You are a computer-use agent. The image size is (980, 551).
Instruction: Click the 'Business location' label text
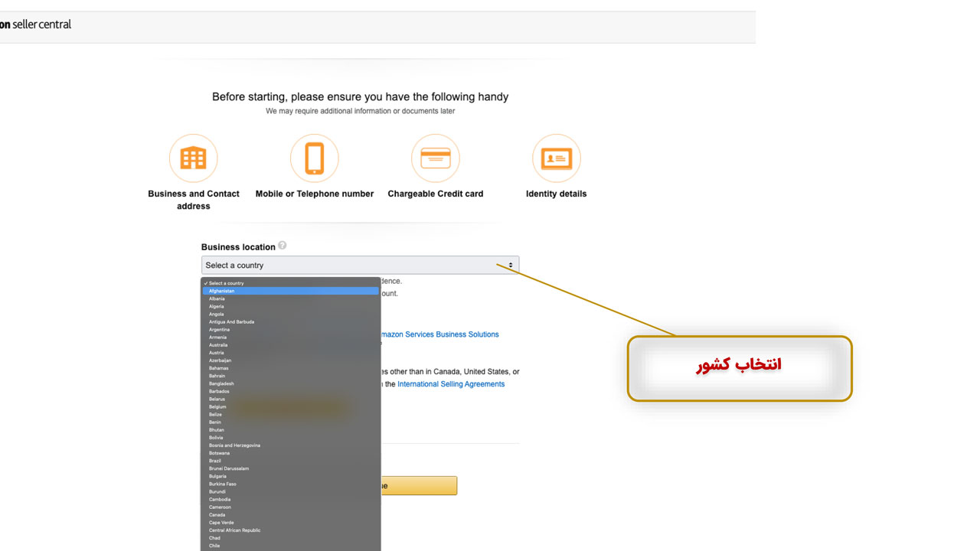[238, 246]
